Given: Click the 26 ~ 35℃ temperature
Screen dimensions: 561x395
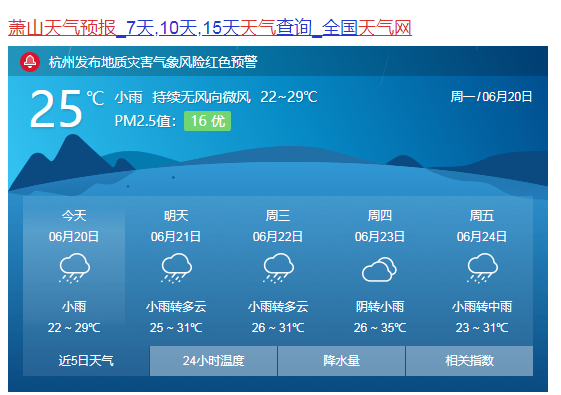Looking at the screenshot, I should tap(380, 327).
